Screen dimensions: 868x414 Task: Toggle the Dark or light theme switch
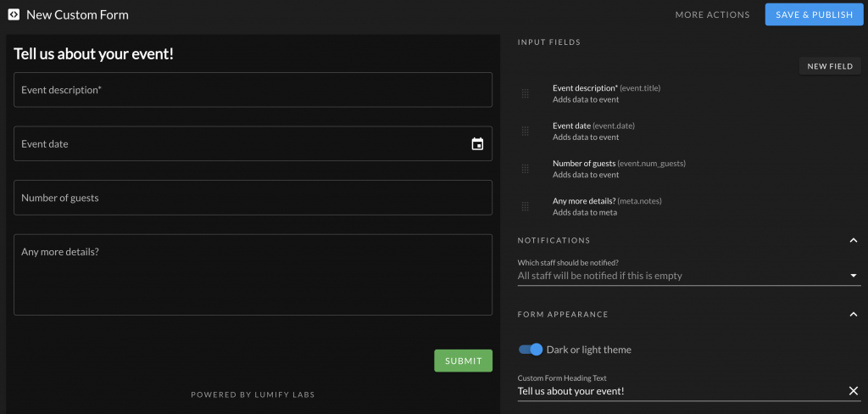531,350
